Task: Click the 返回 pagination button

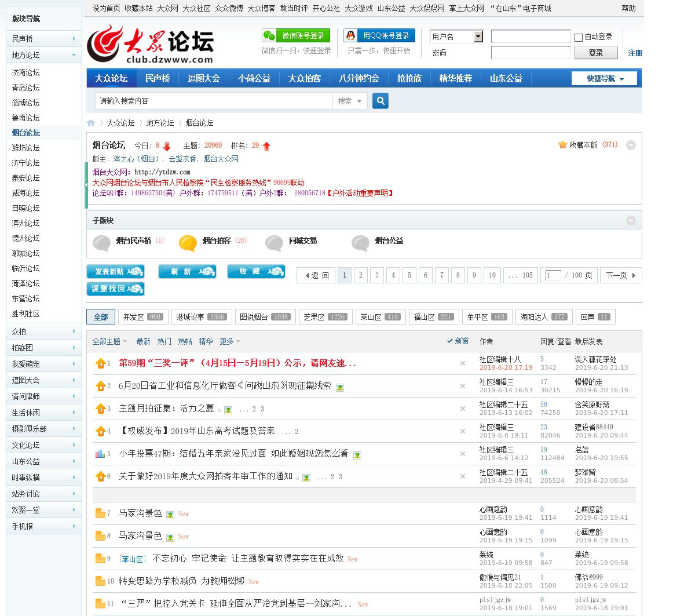Action: tap(317, 275)
